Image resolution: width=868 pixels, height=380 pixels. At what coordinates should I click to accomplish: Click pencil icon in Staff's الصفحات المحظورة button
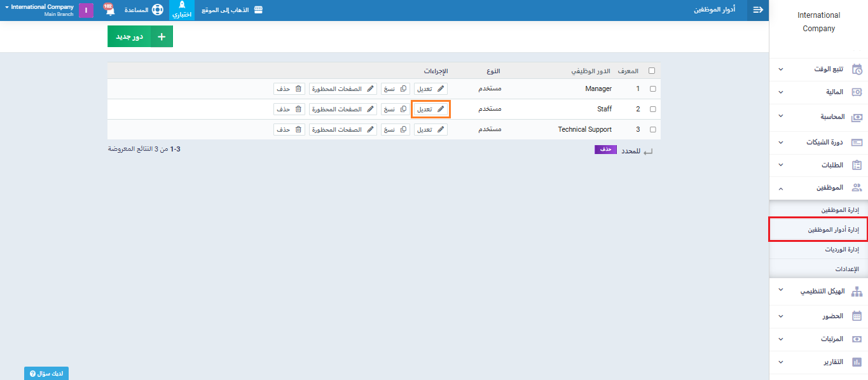pos(370,109)
